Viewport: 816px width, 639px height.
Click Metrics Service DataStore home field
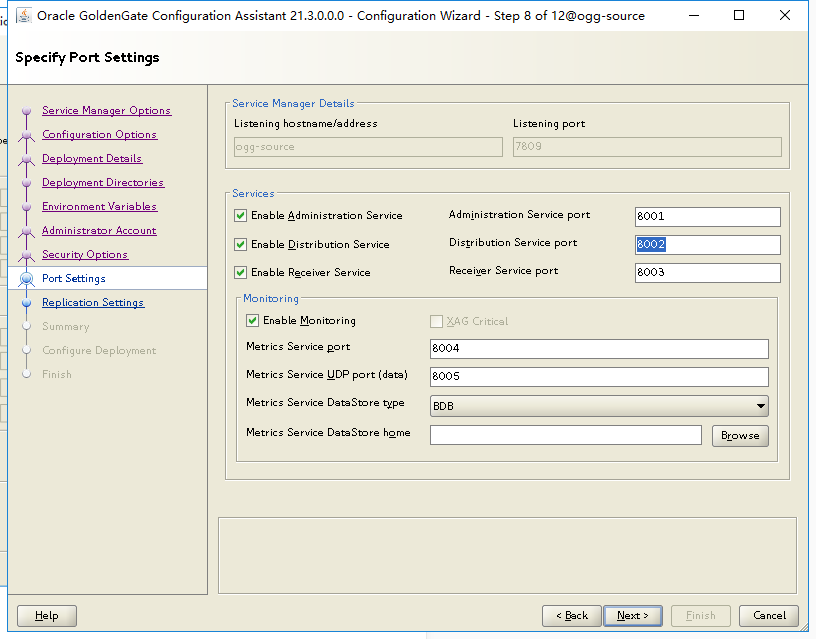point(566,435)
